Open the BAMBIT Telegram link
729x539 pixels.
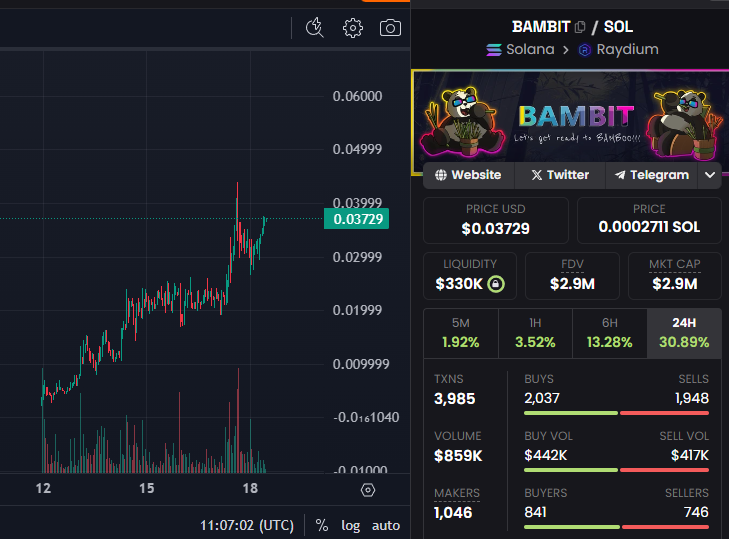[652, 175]
